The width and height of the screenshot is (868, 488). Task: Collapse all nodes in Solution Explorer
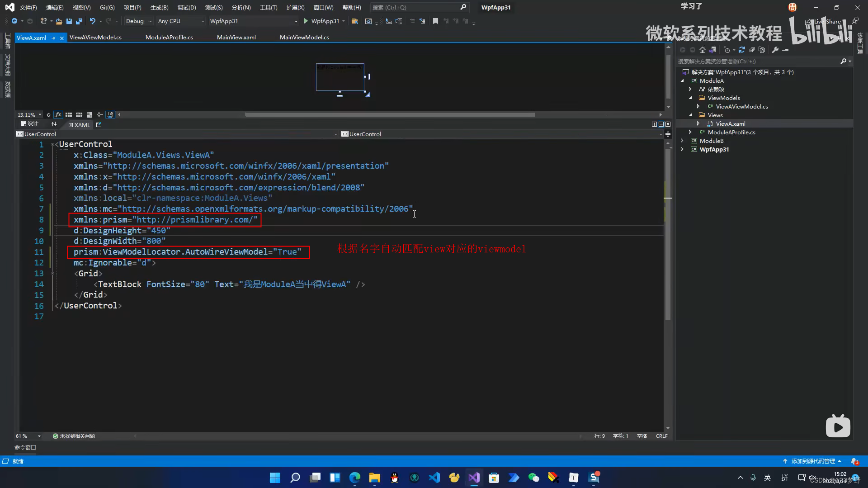[752, 50]
